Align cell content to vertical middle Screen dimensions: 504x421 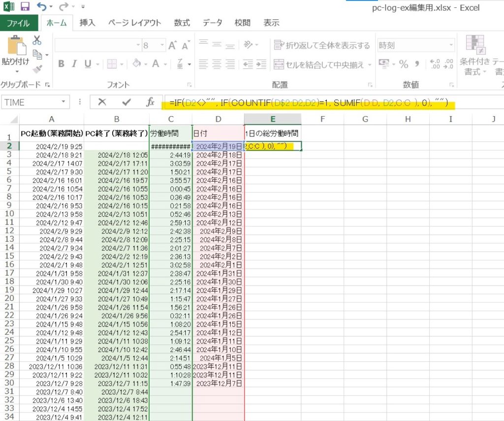217,44
